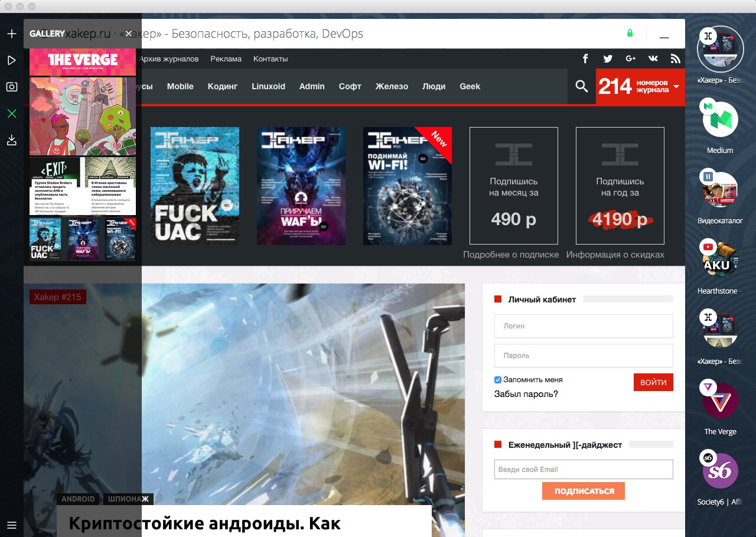This screenshot has height=537, width=756.
Task: Open magazine covers thumbnail in gallery
Action: tap(83, 239)
